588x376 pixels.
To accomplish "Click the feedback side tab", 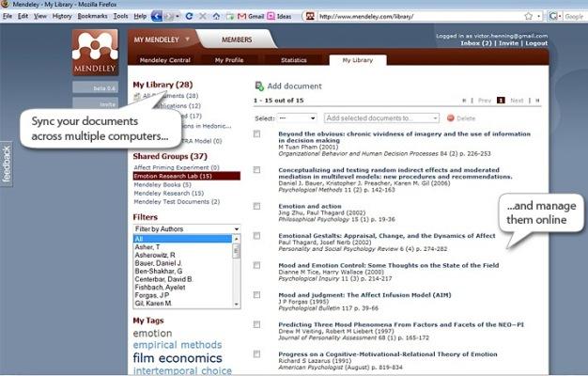I will tap(7, 164).
